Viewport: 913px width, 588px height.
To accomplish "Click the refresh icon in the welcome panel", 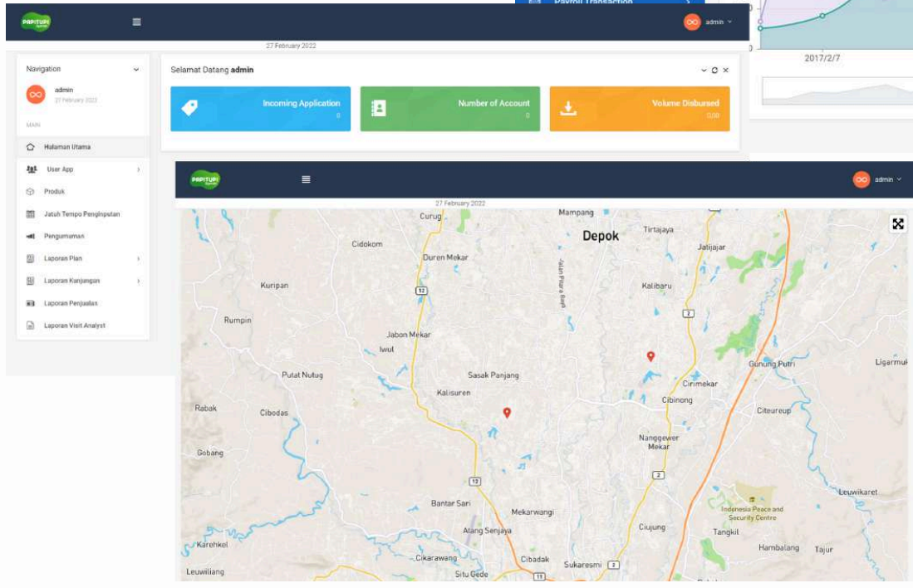I will (x=714, y=71).
